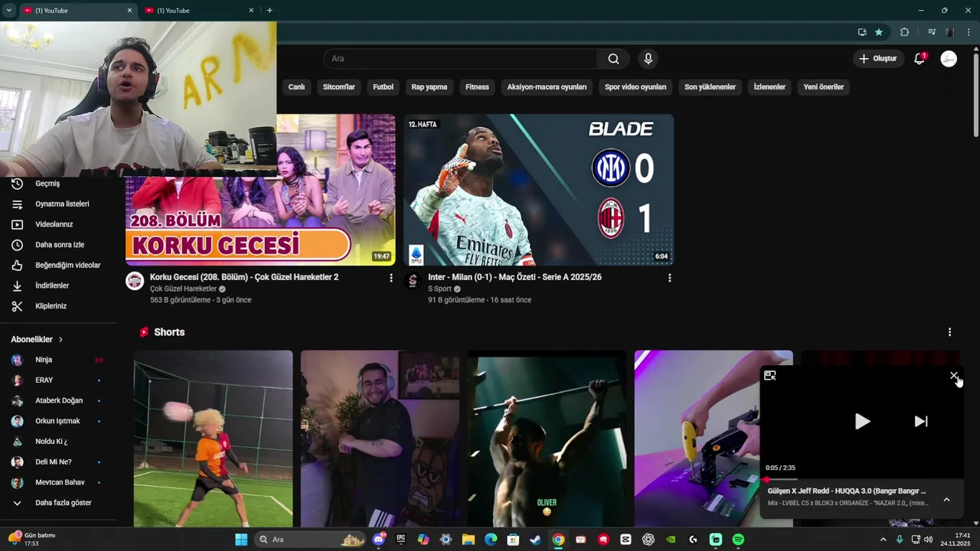Click the search magnifier button on YouTube
This screenshot has width=980, height=551.
613,59
